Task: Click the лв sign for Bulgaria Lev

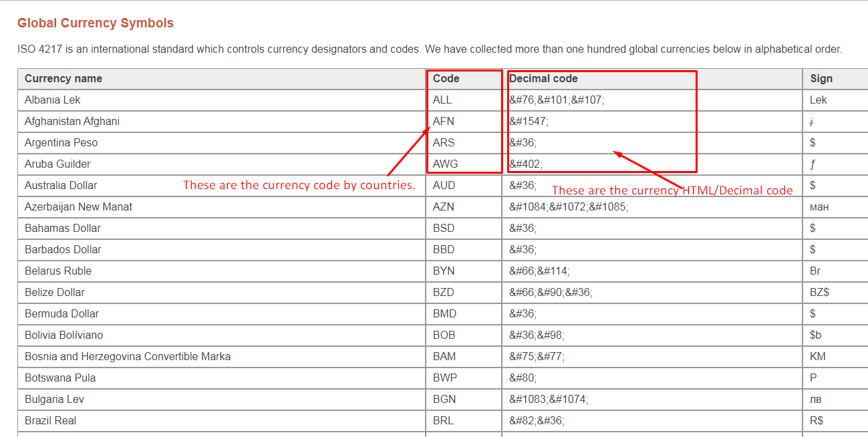Action: point(815,400)
